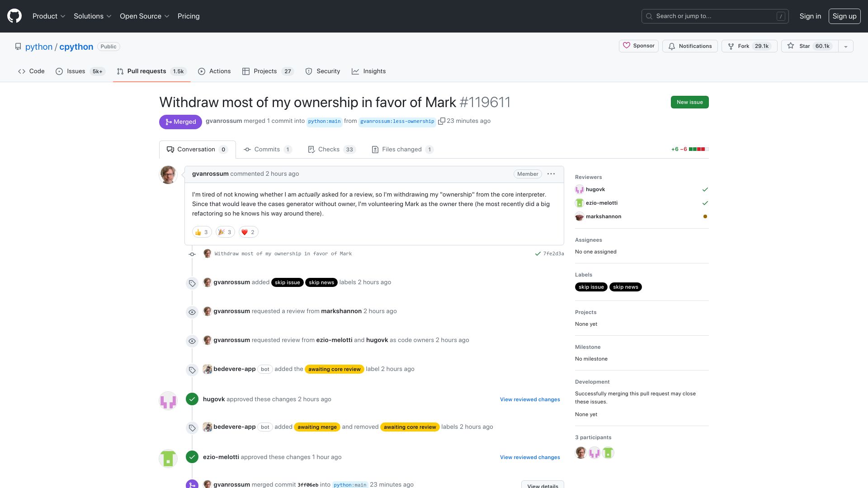Switch to the Checks tab
Image resolution: width=868 pixels, height=488 pixels.
pos(332,150)
